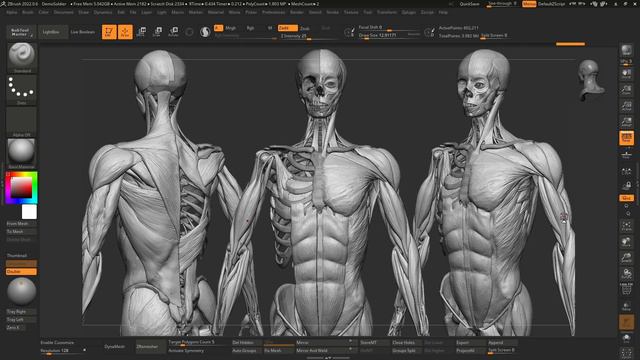Toggle Mrgb mode

[231, 28]
